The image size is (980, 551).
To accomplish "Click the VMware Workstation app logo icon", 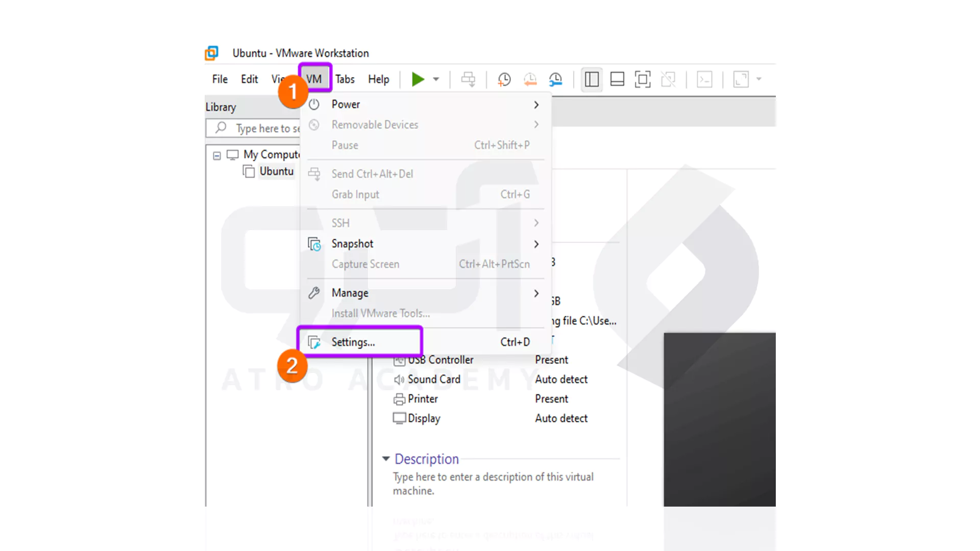I will click(x=211, y=53).
